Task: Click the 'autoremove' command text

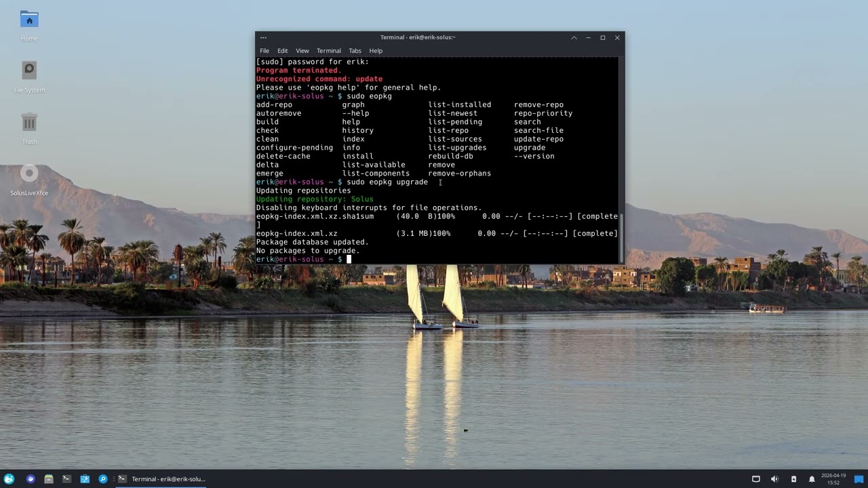Action: (x=279, y=113)
